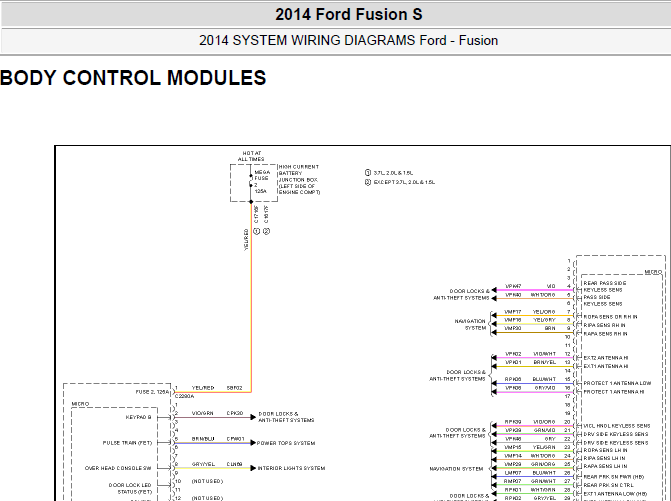
Task: Click the "RAPA SENS LH IN" label
Action: (605, 467)
